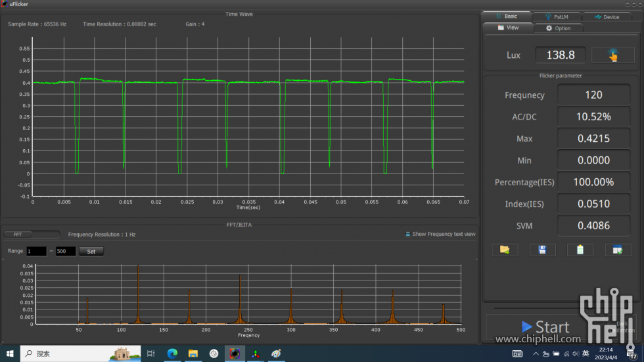Click the Frequency Resolution 1 Hz label
This screenshot has width=644, height=362.
(101, 235)
